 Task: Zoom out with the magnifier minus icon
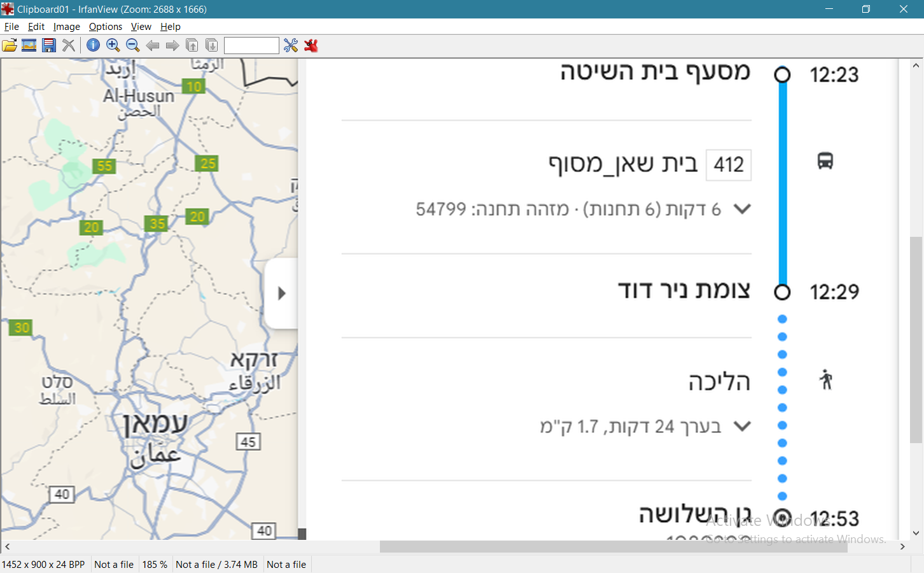[x=133, y=45]
